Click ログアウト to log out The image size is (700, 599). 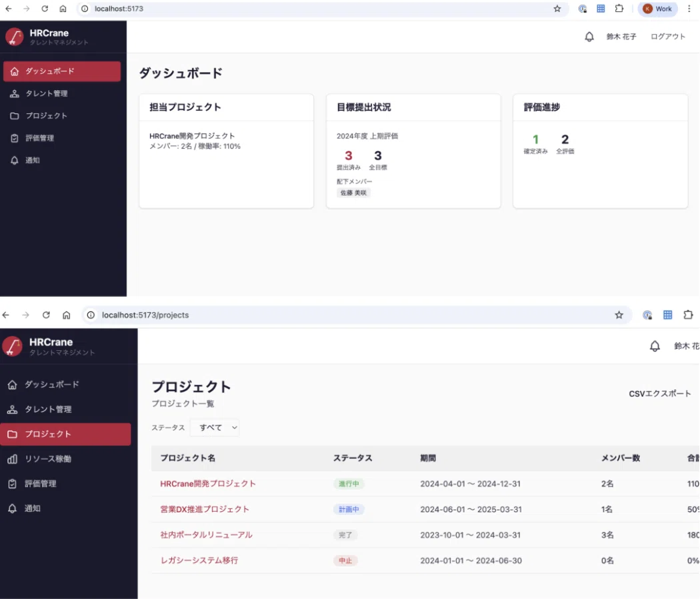(668, 37)
